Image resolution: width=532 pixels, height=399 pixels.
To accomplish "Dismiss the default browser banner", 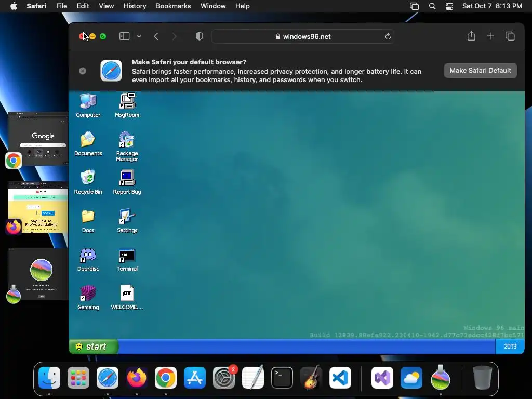I will tap(83, 71).
